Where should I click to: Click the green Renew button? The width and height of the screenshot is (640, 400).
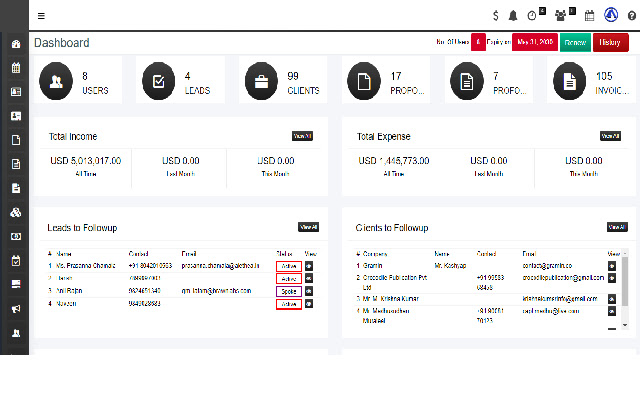pyautogui.click(x=575, y=42)
